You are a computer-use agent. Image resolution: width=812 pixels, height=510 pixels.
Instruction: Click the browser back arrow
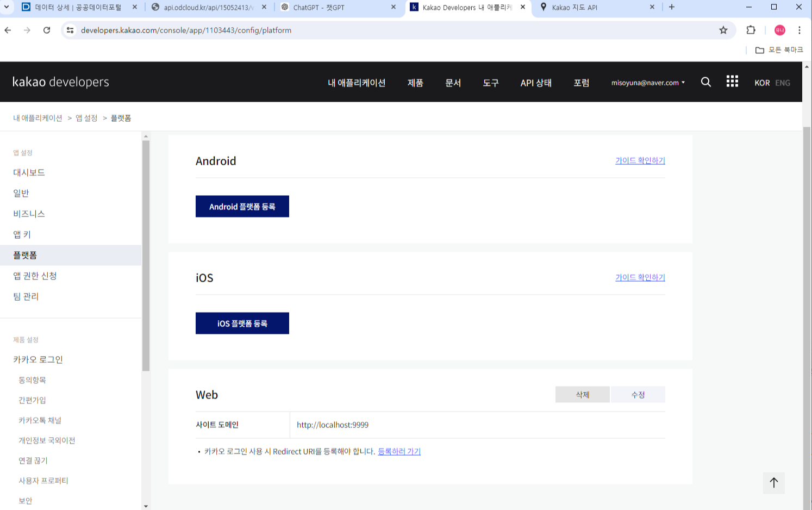coord(8,30)
